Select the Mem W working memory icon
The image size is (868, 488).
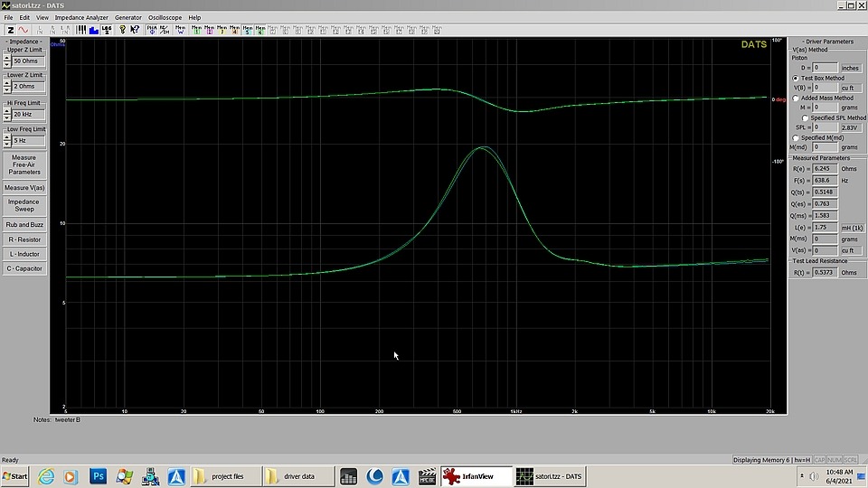[181, 30]
